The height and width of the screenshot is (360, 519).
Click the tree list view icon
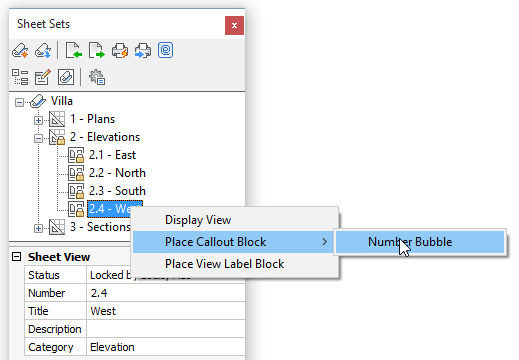pyautogui.click(x=20, y=77)
